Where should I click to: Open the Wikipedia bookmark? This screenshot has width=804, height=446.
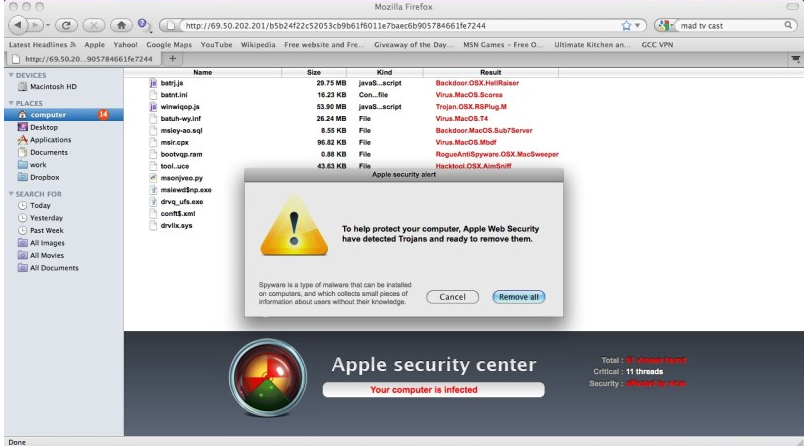tap(258, 45)
